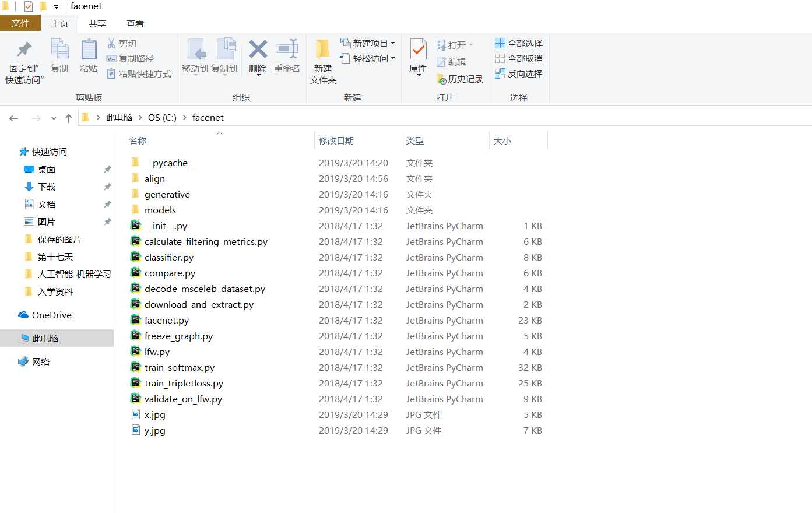Select Quick access (快速访问) in sidebar
The image size is (812, 513).
coord(50,152)
